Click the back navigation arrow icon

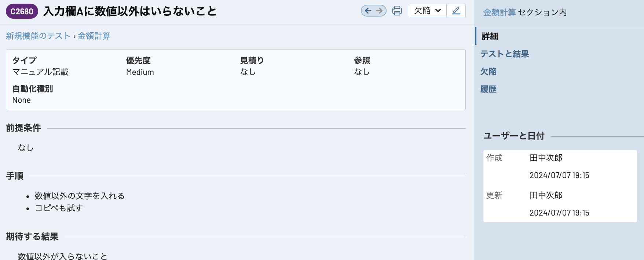(369, 11)
